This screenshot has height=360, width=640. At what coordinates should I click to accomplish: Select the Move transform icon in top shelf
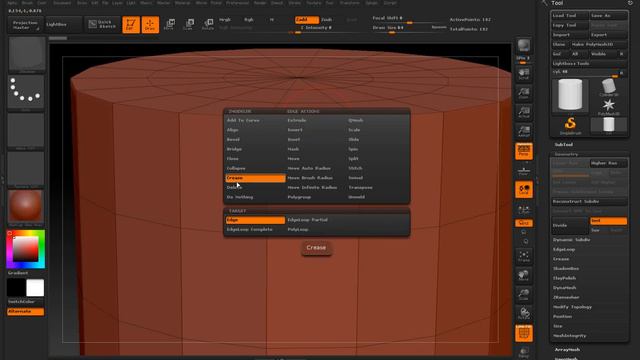coord(169,24)
